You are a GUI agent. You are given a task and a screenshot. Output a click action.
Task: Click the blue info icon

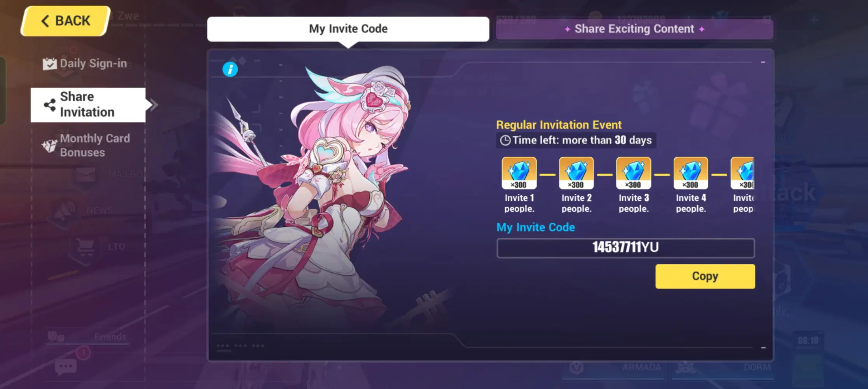tap(230, 70)
